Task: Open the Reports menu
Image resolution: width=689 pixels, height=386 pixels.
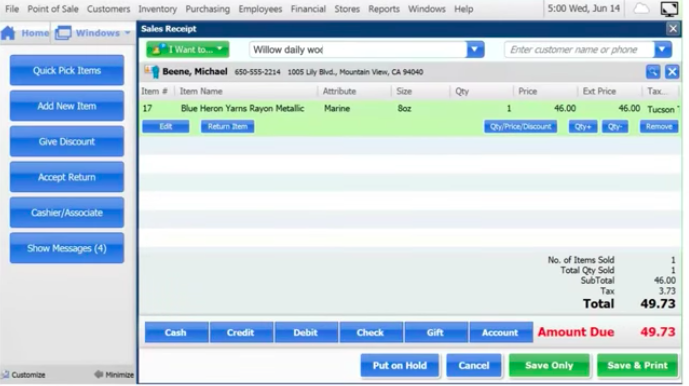Action: 384,9
